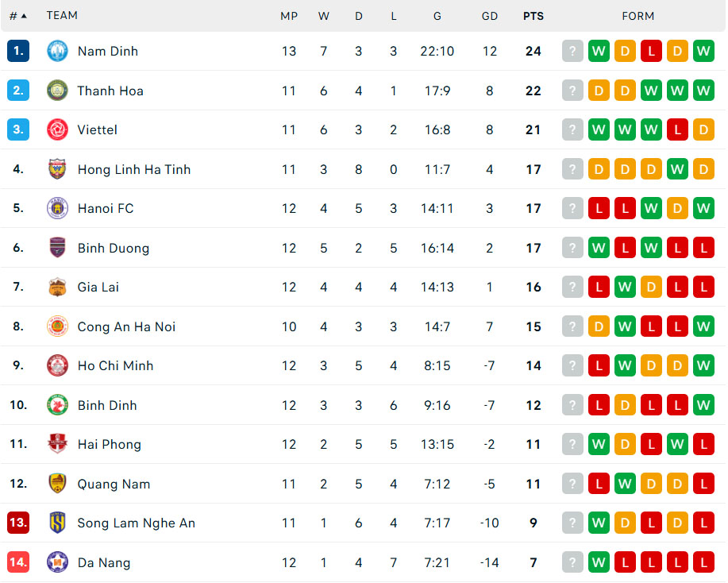The height and width of the screenshot is (583, 728).
Task: Open the Hanoi FC crest icon
Action: (56, 208)
